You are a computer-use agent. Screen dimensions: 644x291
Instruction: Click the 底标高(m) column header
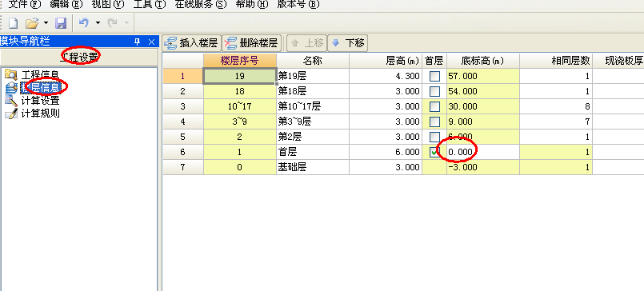[483, 61]
